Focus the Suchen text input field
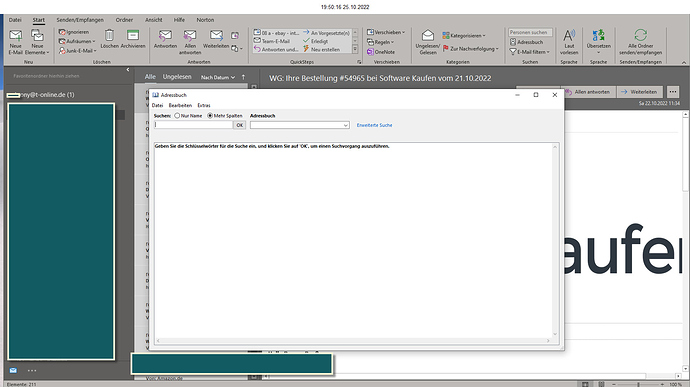This screenshot has height=387, width=690. (193, 125)
